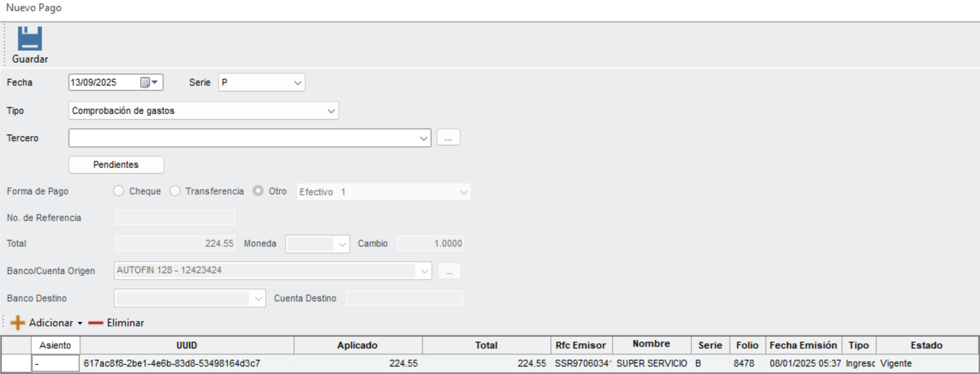Select the Cheque payment option

coord(119,191)
